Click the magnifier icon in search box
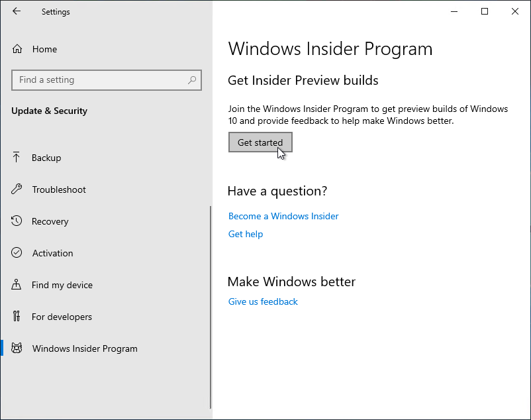This screenshot has width=531, height=420. [x=192, y=80]
